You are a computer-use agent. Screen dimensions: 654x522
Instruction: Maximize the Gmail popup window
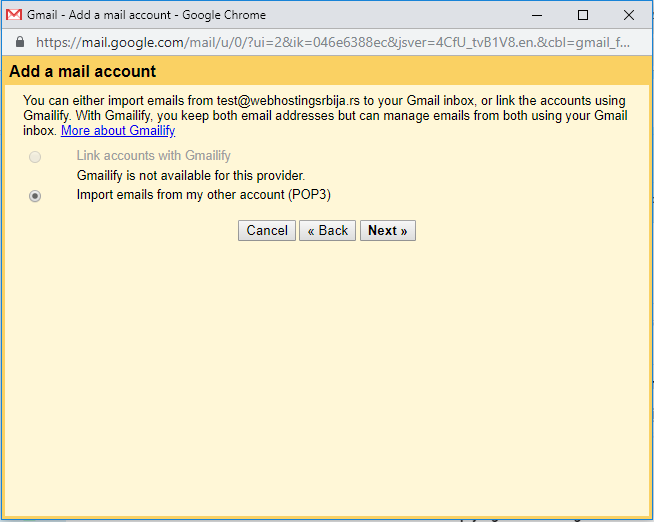click(583, 15)
